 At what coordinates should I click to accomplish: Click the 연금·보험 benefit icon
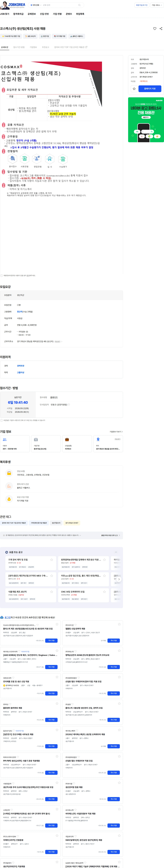(9, 473)
